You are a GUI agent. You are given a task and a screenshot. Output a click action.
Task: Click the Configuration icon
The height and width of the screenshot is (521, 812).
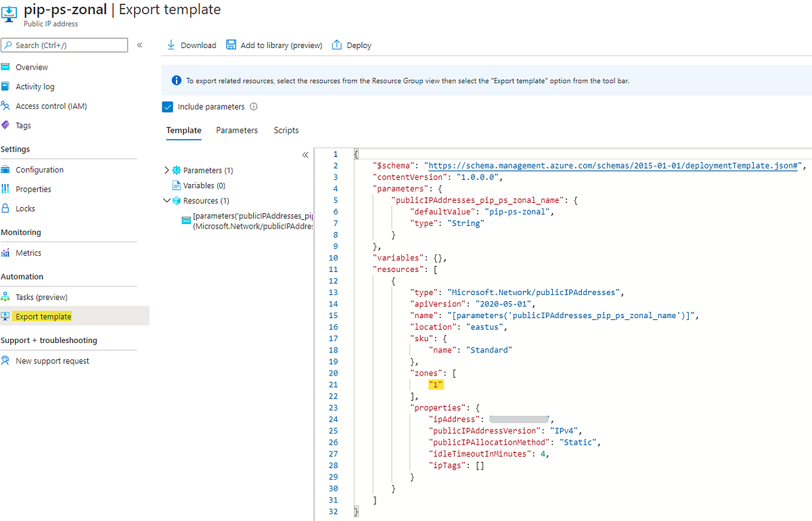(6, 170)
